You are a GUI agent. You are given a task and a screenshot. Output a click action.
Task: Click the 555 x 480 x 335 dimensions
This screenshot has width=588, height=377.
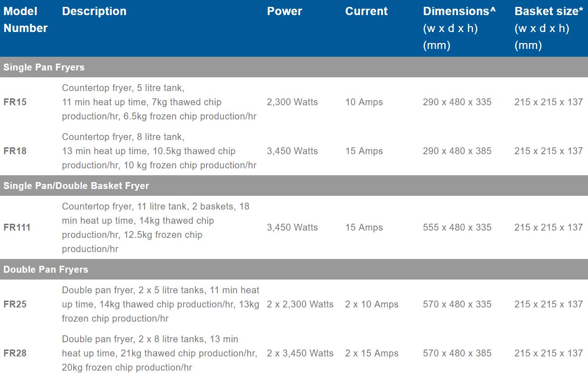(457, 227)
